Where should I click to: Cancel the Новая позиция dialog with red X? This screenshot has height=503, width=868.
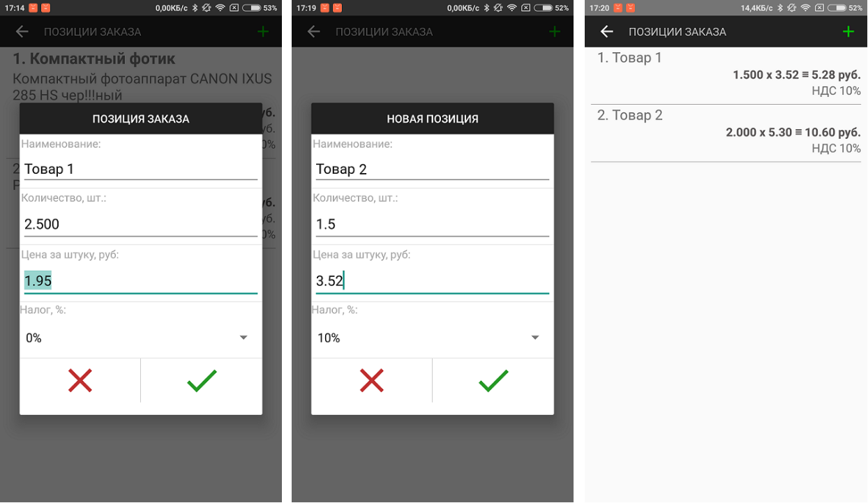tap(372, 381)
